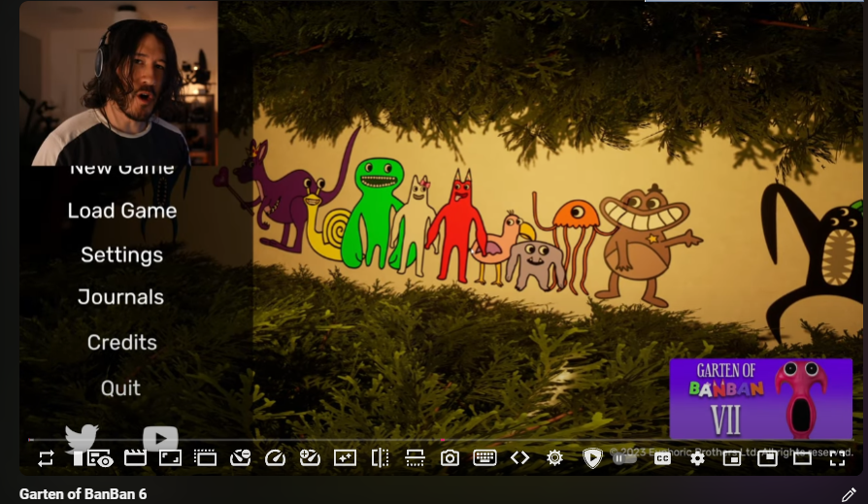Click the speedometer playback speed icon
Screen dimensions: 868x504
275,458
